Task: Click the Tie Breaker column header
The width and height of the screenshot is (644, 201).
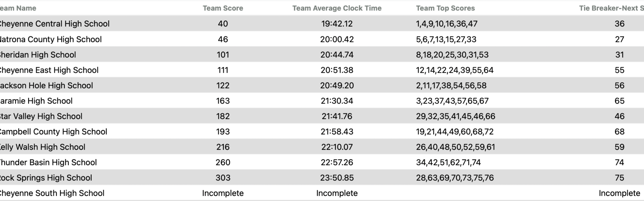Action: [611, 8]
